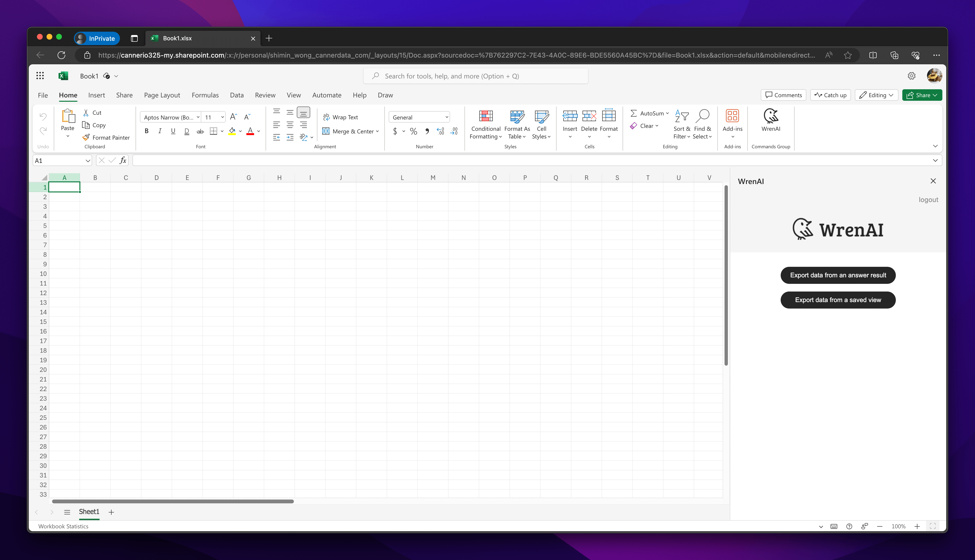Toggle Center horizontal alignment
The image size is (975, 560).
(290, 125)
